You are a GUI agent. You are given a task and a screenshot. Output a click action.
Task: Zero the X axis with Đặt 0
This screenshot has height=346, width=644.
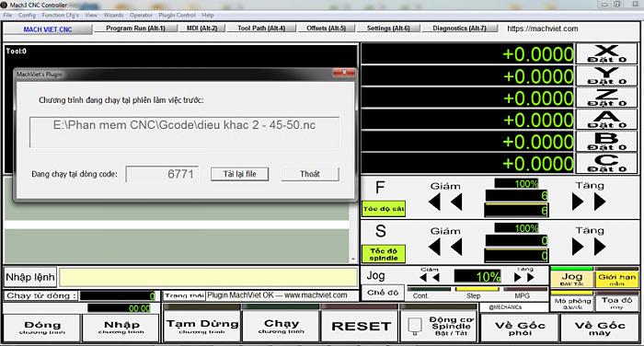[606, 53]
